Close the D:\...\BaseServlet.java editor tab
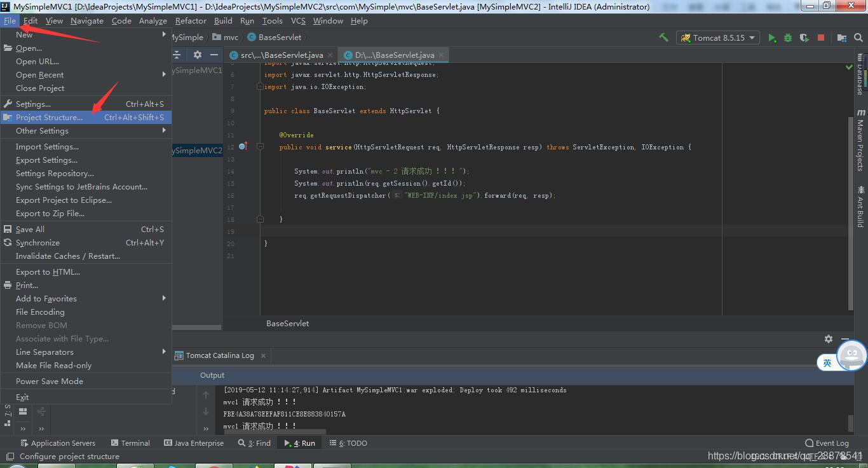 (441, 55)
